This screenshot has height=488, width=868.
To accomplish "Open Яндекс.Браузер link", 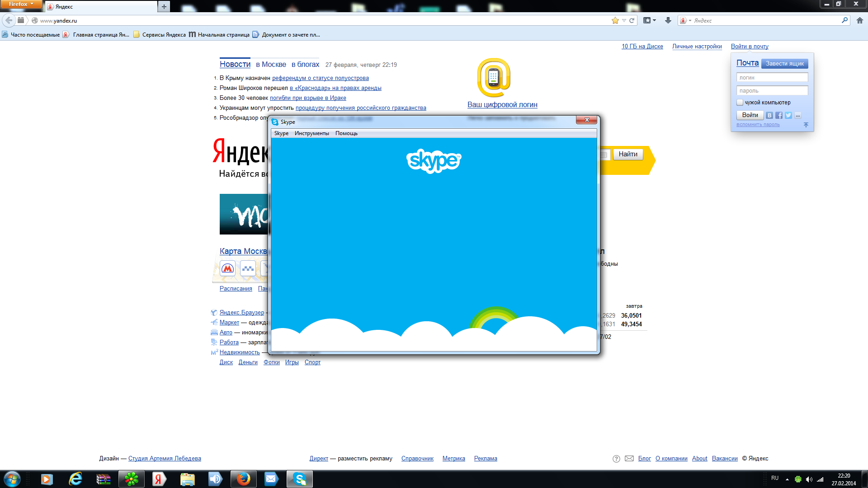I will (x=241, y=313).
